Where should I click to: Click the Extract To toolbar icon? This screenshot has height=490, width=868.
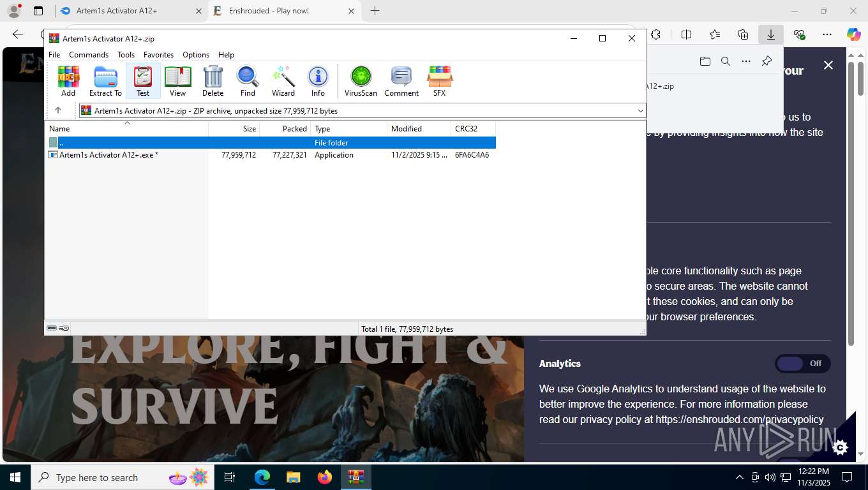tap(105, 81)
